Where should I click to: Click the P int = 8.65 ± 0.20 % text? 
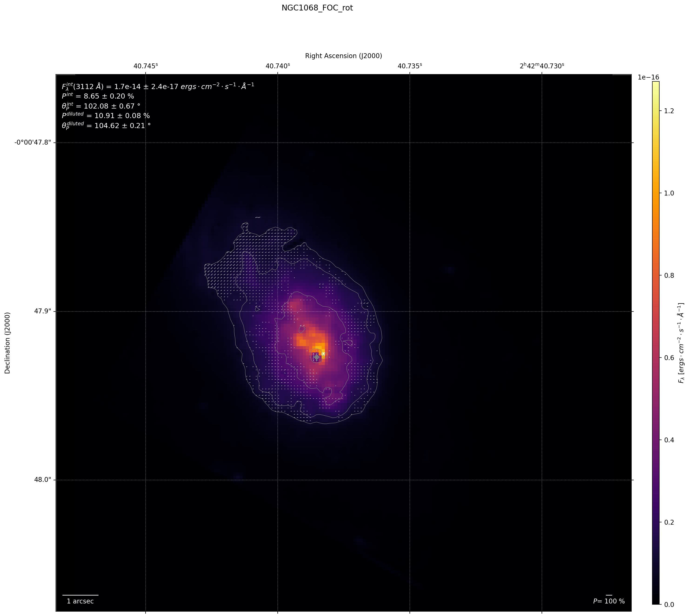click(98, 96)
